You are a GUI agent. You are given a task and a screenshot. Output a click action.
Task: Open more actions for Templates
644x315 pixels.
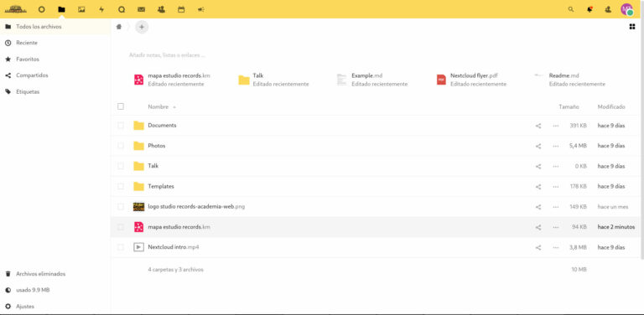[556, 187]
